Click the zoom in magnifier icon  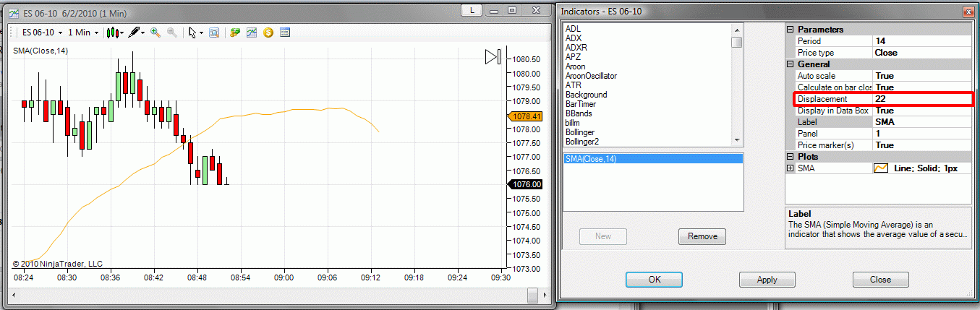point(155,33)
